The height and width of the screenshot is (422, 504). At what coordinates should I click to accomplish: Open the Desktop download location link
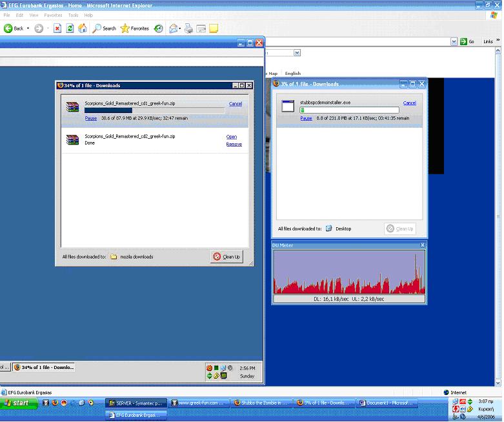pyautogui.click(x=338, y=229)
